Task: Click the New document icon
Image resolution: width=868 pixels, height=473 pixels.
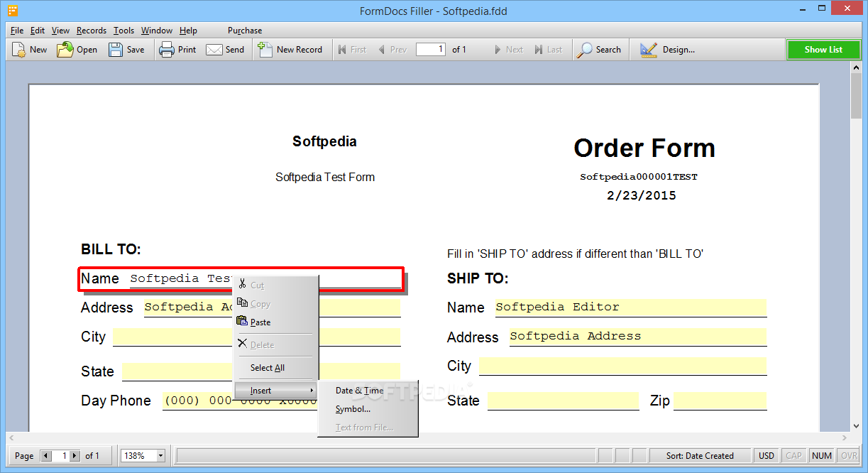Action: point(19,50)
